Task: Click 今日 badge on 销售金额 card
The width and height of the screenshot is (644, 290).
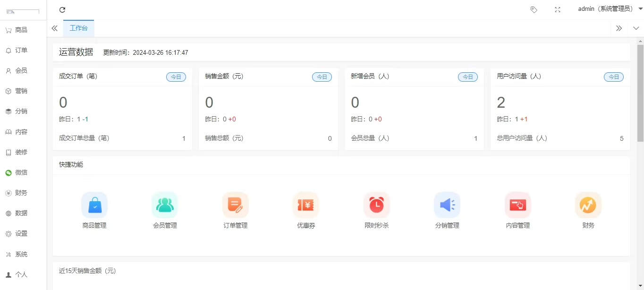Action: (x=322, y=77)
